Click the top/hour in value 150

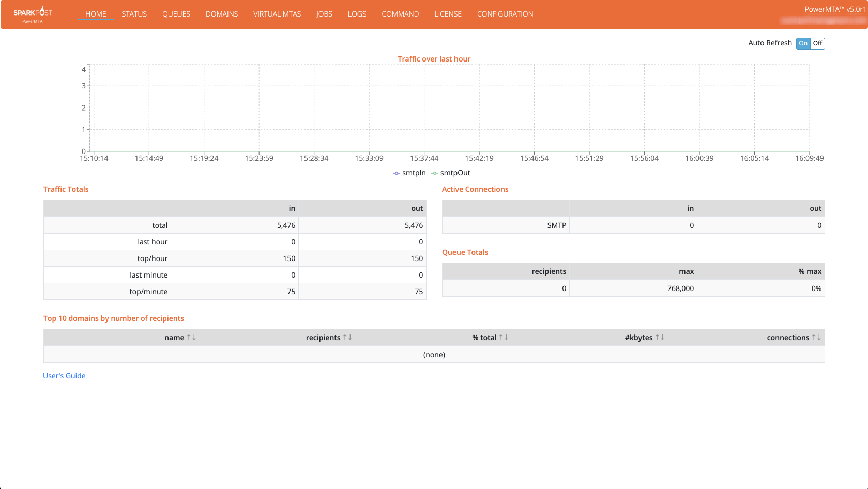click(x=289, y=258)
